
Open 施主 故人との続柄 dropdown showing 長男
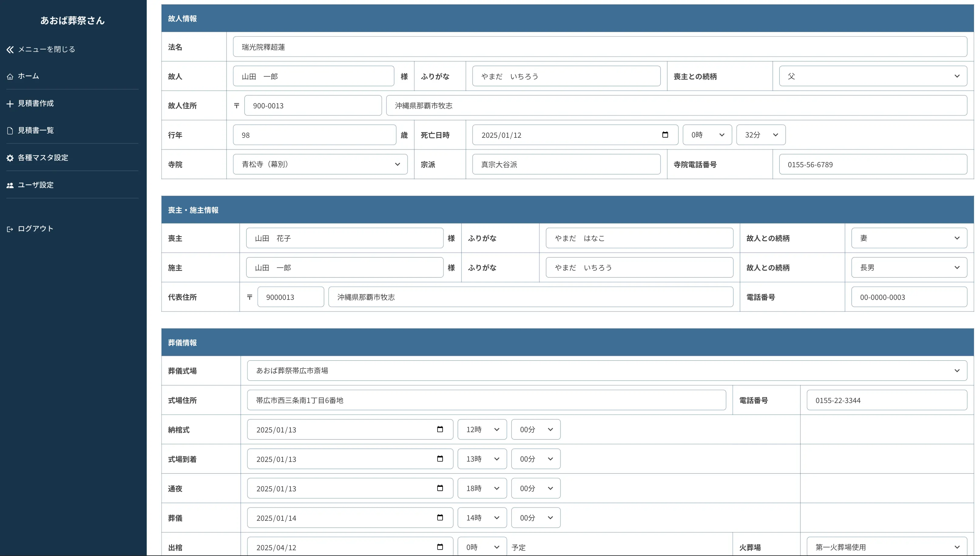[909, 267]
